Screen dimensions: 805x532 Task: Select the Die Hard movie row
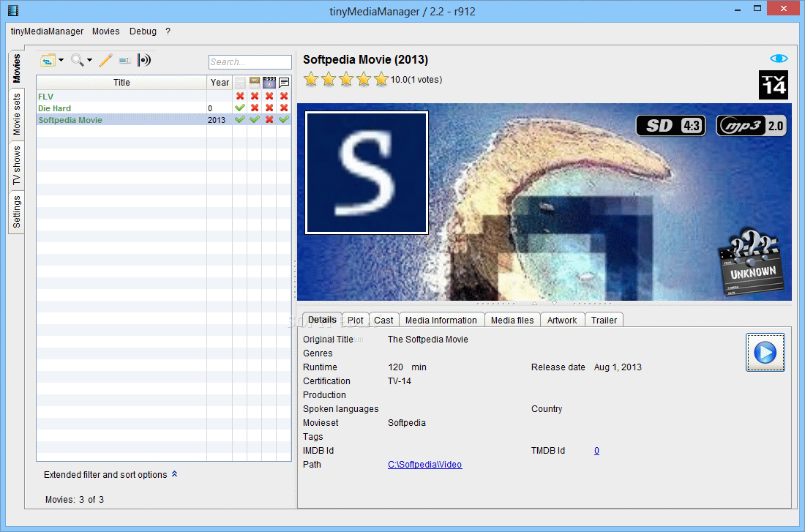pyautogui.click(x=164, y=108)
